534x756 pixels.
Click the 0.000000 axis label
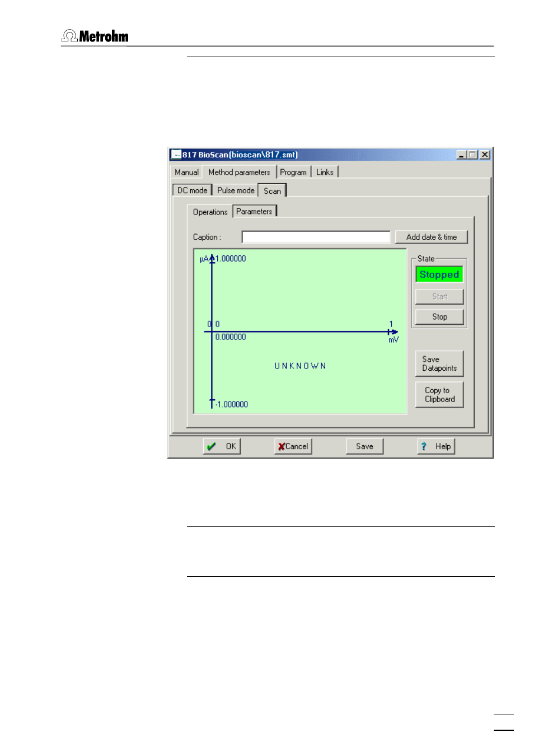point(231,337)
